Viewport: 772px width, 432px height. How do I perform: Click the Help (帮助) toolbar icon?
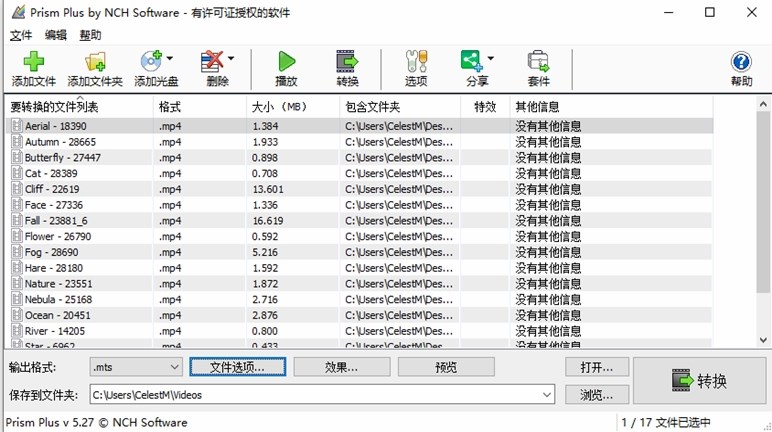741,62
